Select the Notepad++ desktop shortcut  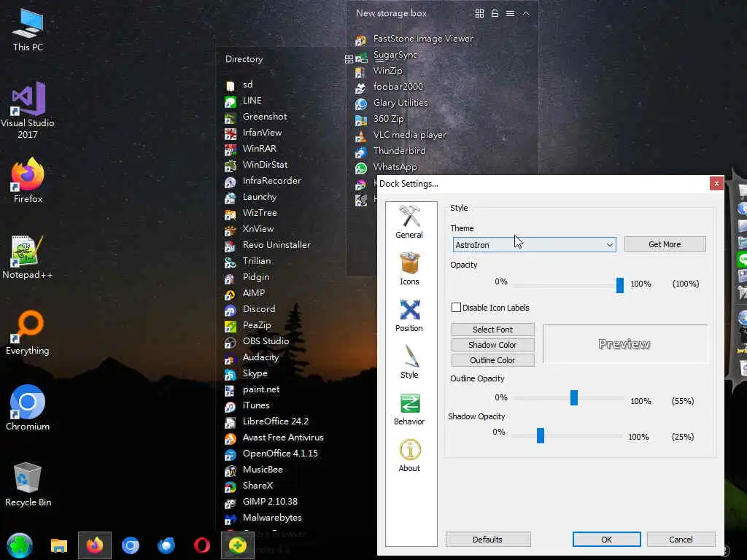pyautogui.click(x=28, y=257)
